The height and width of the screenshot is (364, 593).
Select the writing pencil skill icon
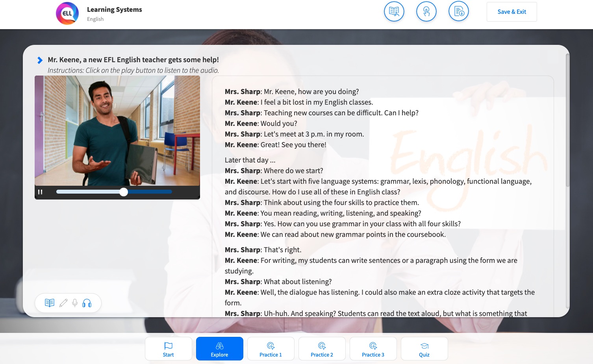(x=63, y=303)
